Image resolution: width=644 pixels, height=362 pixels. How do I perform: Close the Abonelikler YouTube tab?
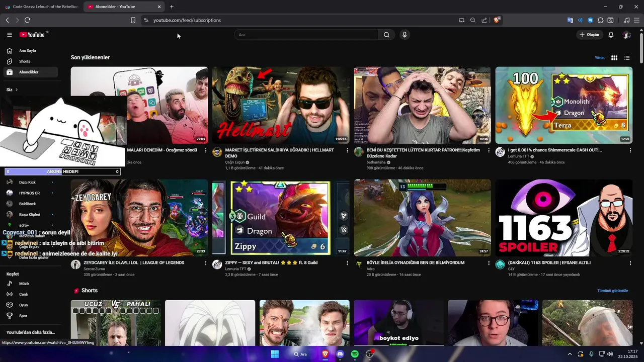tap(159, 7)
